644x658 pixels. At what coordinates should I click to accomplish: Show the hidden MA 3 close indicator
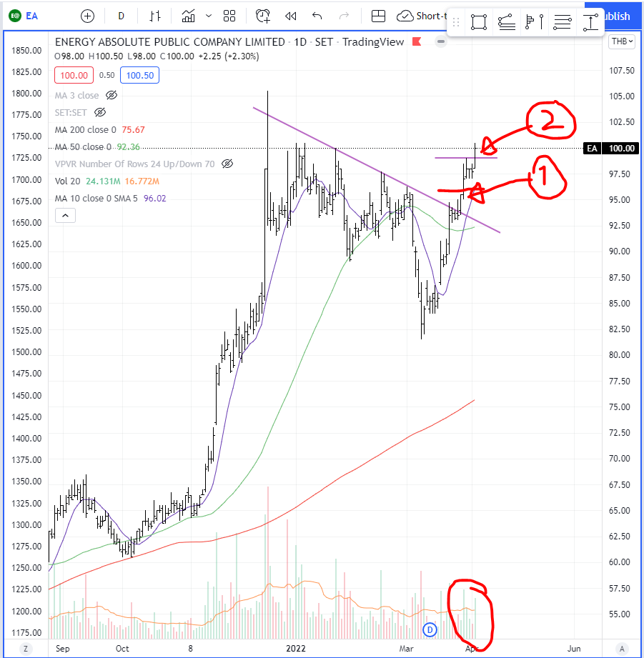[112, 95]
